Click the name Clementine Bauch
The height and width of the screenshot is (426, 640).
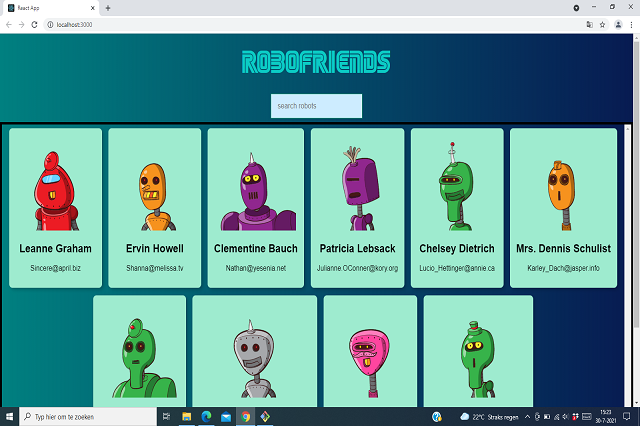[256, 248]
